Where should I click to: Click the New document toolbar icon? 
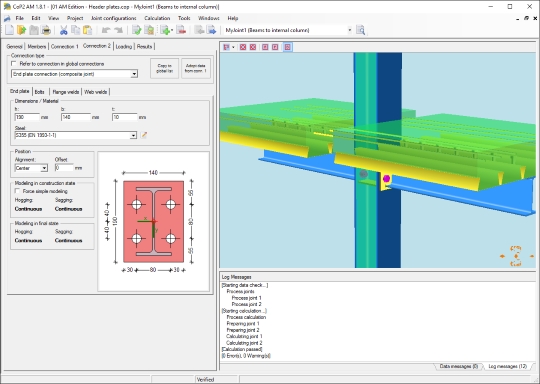click(10, 30)
